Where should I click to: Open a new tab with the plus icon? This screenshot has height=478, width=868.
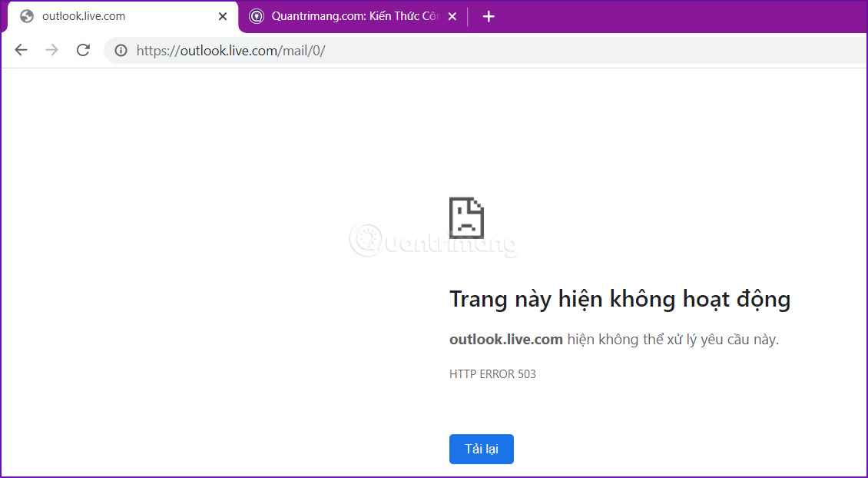point(489,15)
